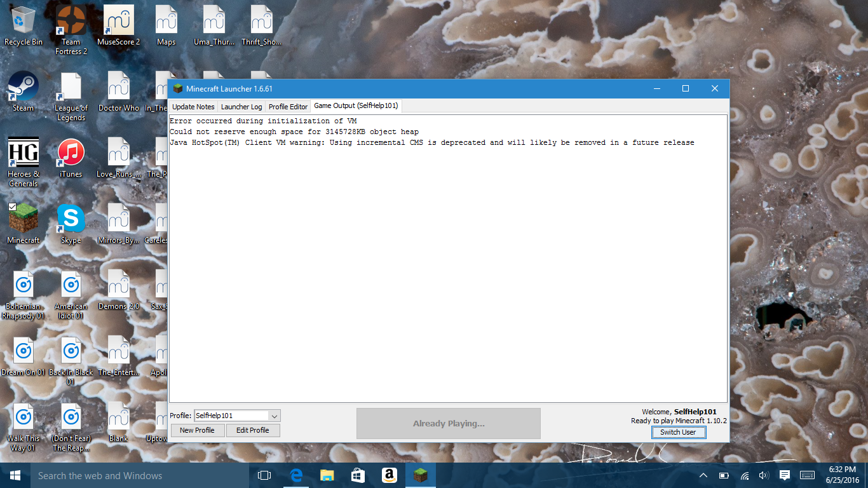
Task: Click the Edit Profile button
Action: click(253, 430)
